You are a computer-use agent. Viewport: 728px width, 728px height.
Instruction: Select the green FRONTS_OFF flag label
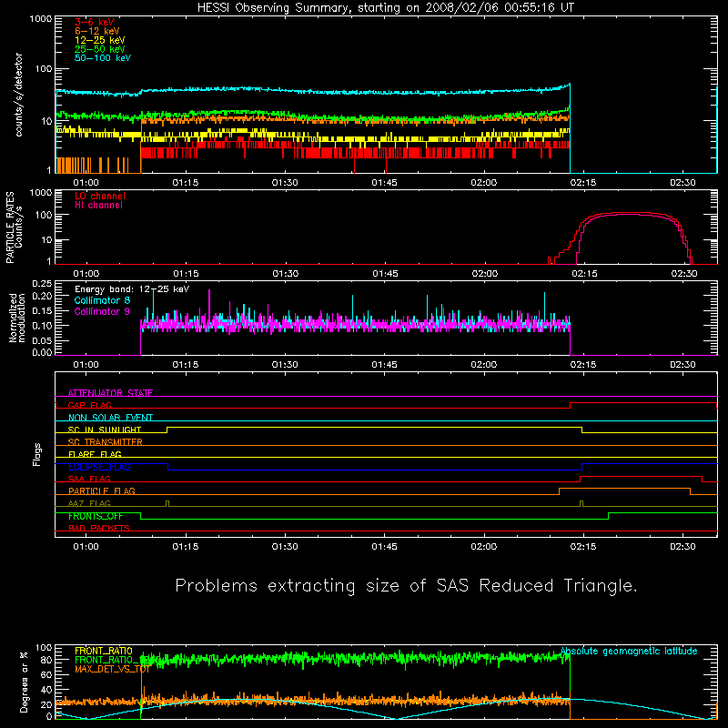coord(96,516)
